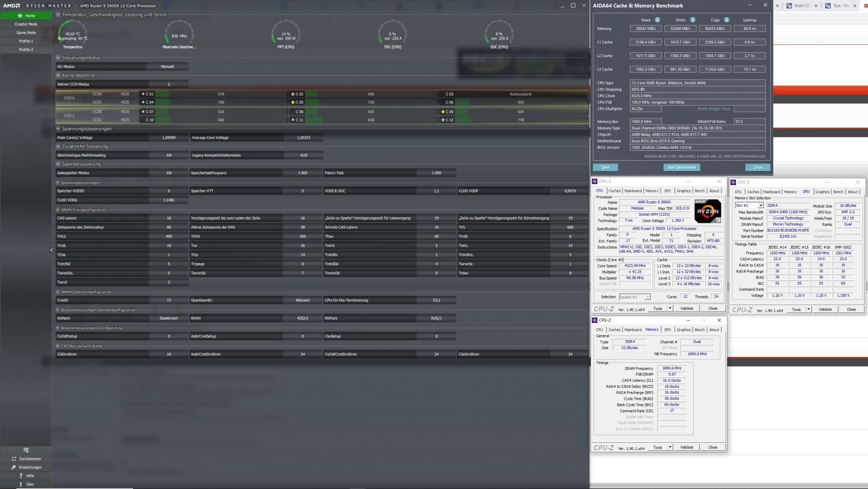Click the dot marker on core C 11
The height and width of the screenshot is (489, 868).
(292, 120)
